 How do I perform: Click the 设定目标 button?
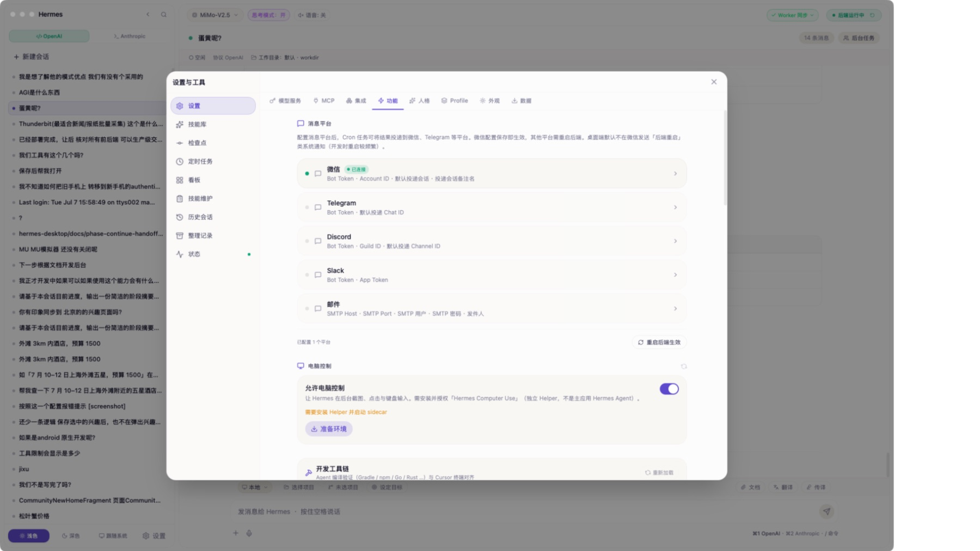point(387,487)
